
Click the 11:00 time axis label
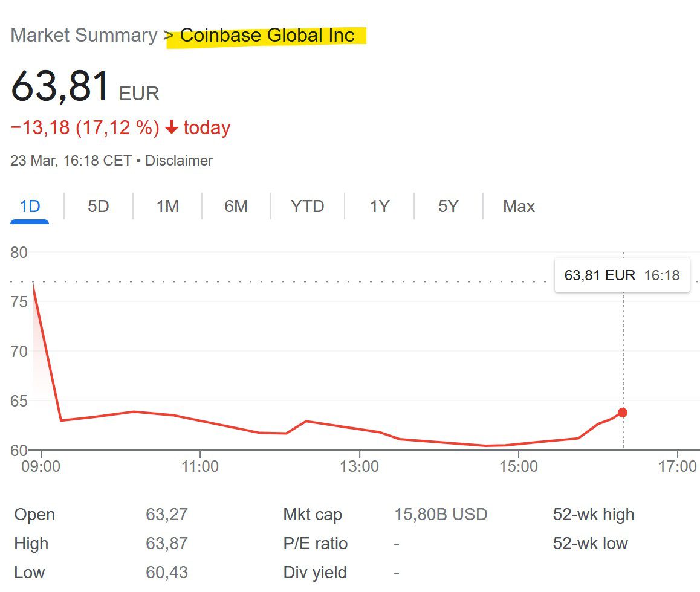tap(200, 467)
